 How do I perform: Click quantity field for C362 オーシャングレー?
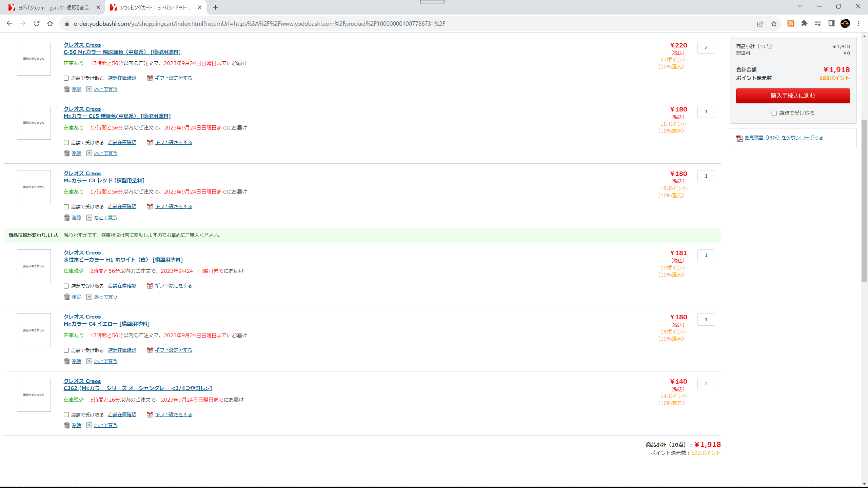(x=706, y=384)
